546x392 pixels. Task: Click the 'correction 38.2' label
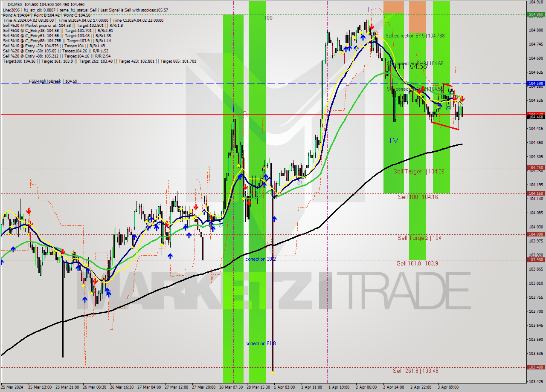[261, 259]
